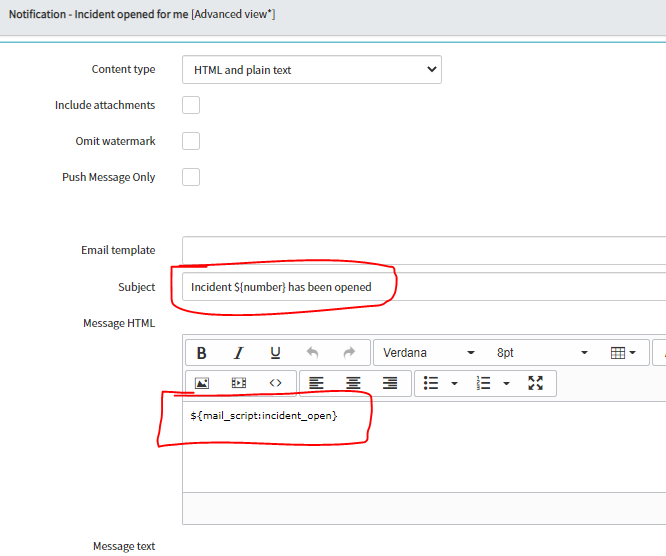
Task: Toggle the Push Message Only checkbox
Action: (191, 177)
